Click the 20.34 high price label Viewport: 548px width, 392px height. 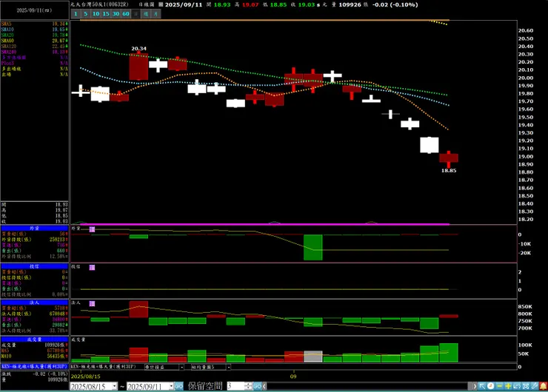138,49
